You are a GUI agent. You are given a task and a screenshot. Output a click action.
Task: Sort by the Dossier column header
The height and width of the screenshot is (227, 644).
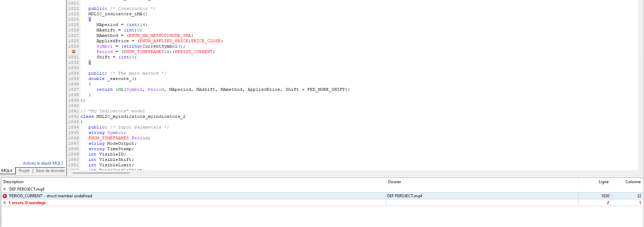(x=482, y=182)
